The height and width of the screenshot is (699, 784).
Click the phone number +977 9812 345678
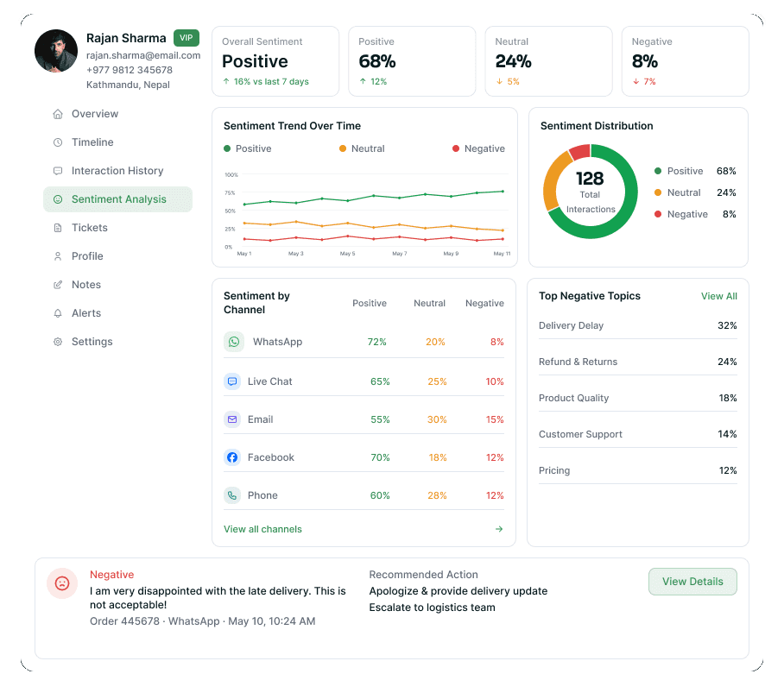[129, 70]
